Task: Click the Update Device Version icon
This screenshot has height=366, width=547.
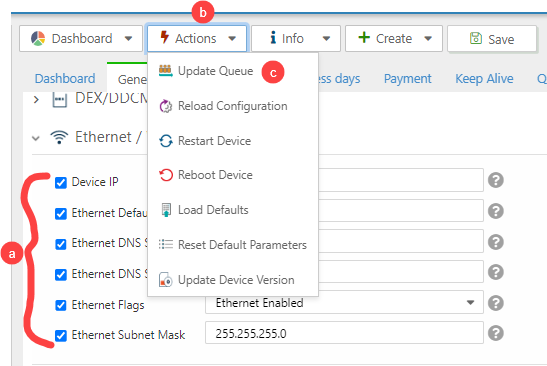Action: pos(166,280)
